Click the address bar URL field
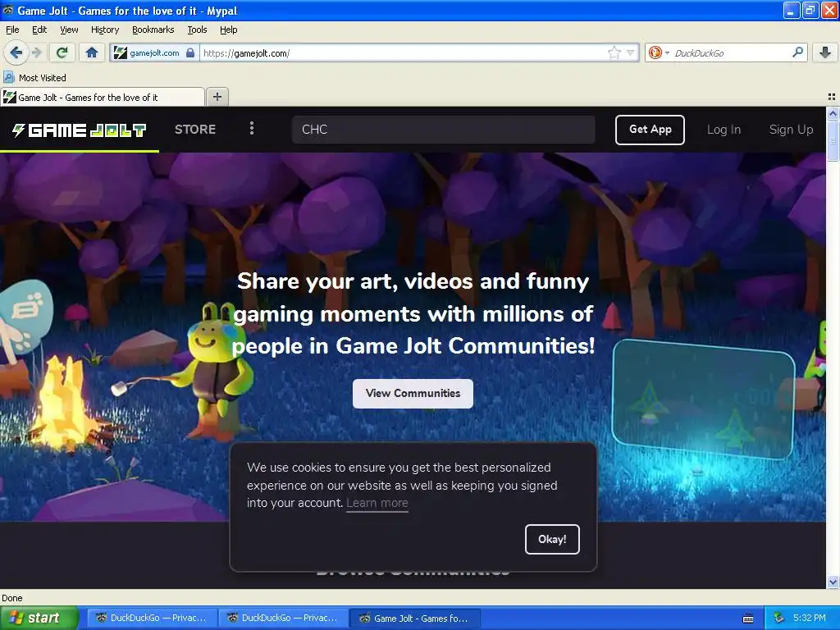Screen dimensions: 840x630 (x=402, y=52)
